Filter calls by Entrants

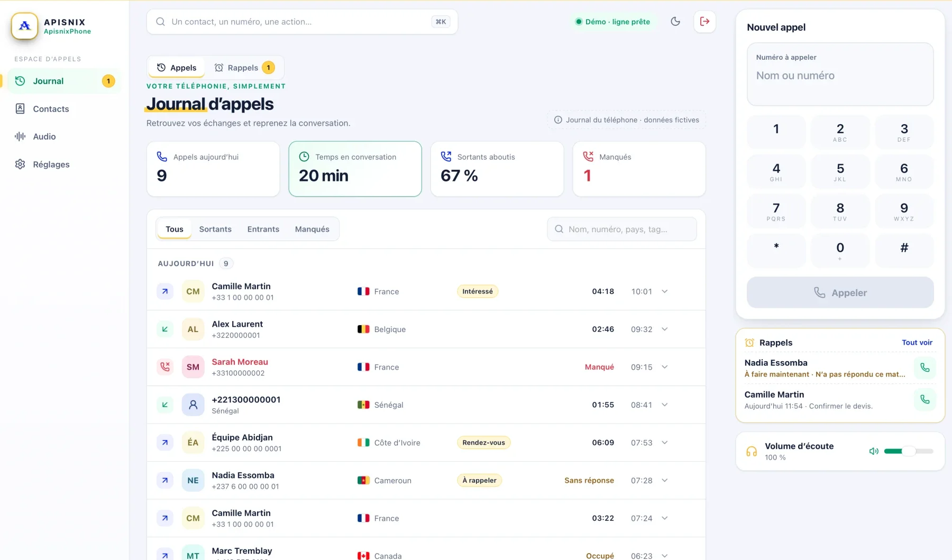coord(263,229)
